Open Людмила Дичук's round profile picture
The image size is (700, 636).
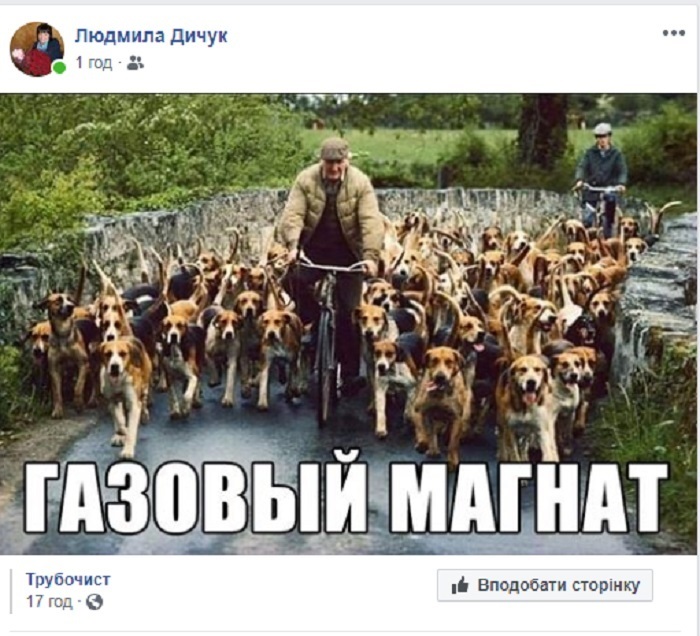pyautogui.click(x=37, y=49)
